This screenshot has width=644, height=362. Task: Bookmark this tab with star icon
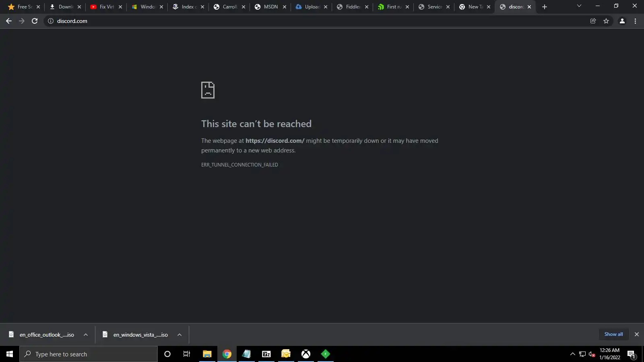click(606, 21)
